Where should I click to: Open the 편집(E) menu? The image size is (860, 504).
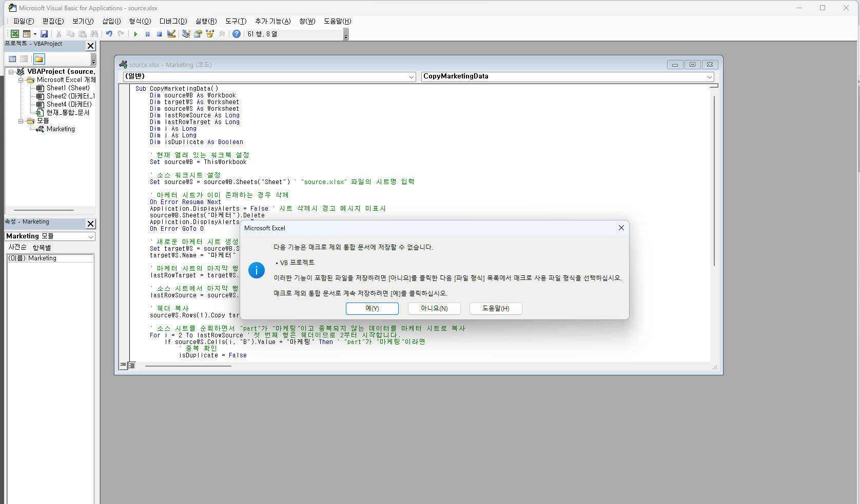(x=53, y=21)
